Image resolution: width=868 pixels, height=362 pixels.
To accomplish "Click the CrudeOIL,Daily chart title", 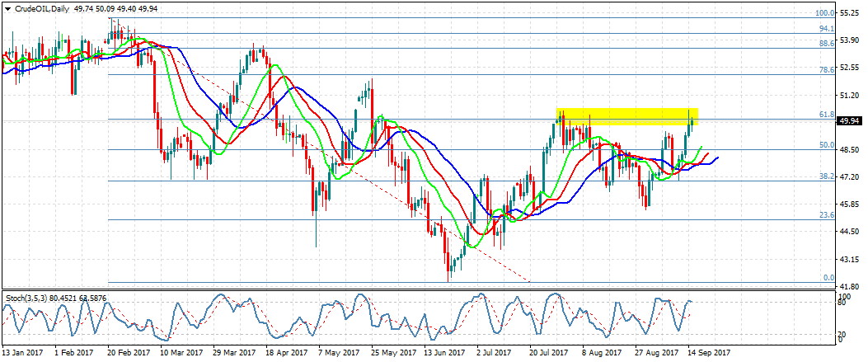I will tap(42, 7).
